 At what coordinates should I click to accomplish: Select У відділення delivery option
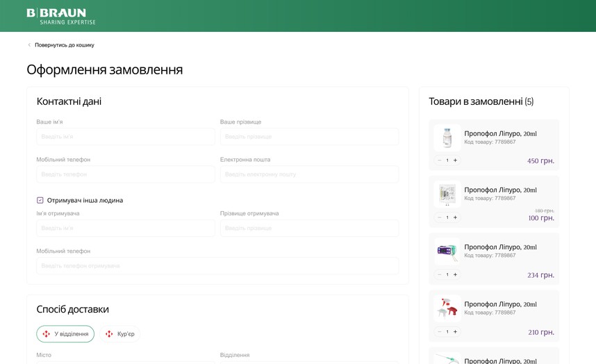(x=65, y=334)
